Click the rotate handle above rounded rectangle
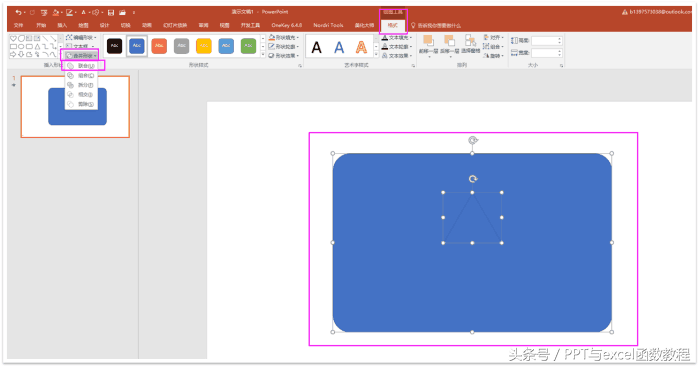Viewport: 699px width, 367px height. pyautogui.click(x=473, y=140)
